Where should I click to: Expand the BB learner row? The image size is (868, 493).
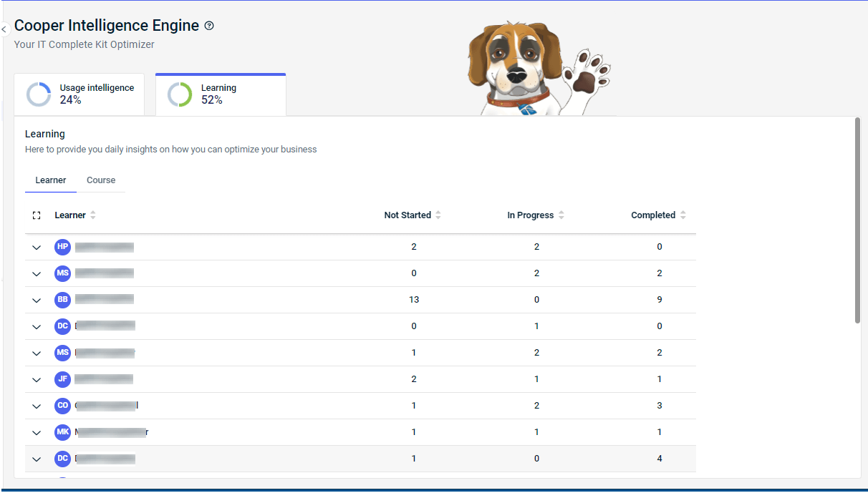37,301
